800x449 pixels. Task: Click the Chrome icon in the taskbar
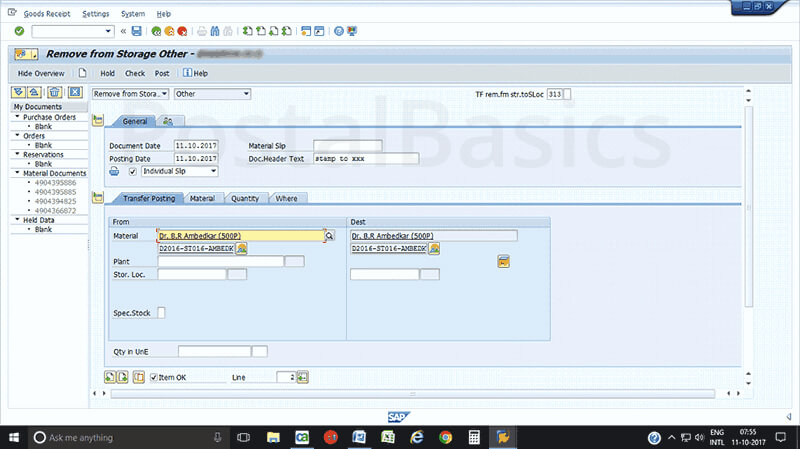tap(445, 437)
